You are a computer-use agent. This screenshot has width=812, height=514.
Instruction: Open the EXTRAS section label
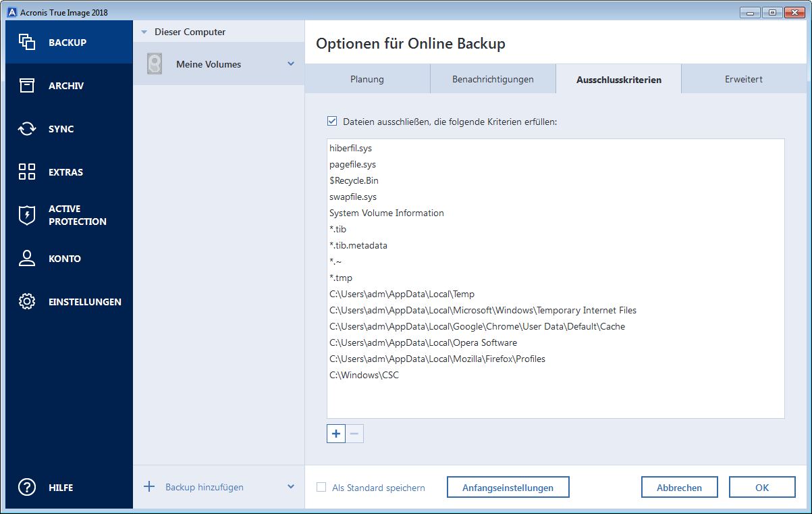tap(66, 172)
